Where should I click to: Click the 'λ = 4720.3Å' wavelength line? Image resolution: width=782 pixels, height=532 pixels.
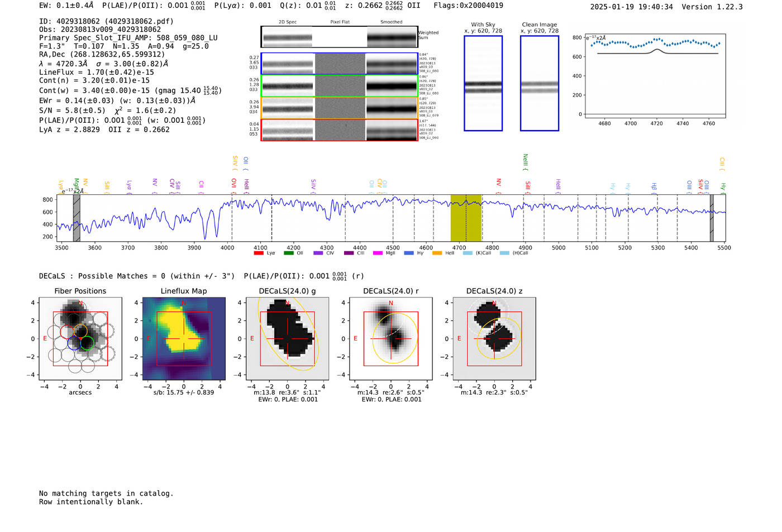click(104, 64)
